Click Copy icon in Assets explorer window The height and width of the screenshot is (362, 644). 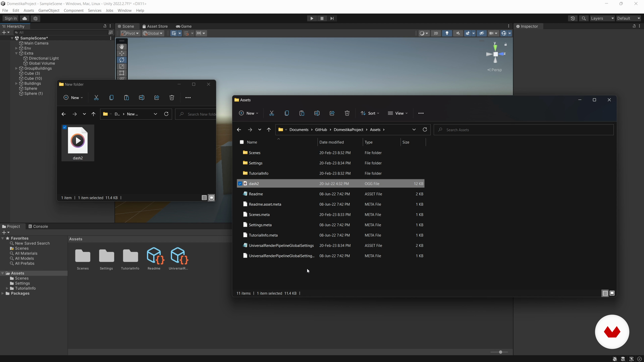click(287, 113)
